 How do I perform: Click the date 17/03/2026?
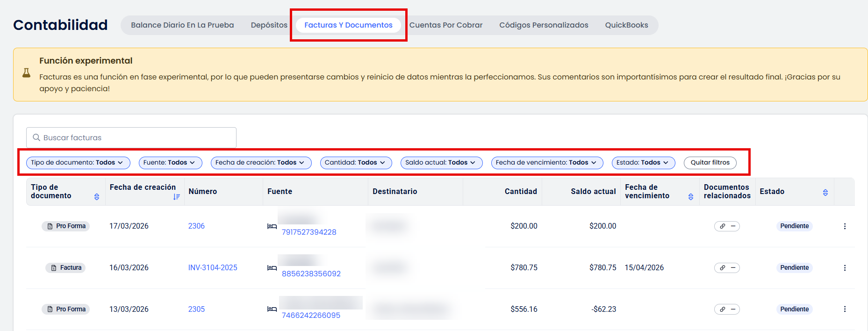(129, 226)
